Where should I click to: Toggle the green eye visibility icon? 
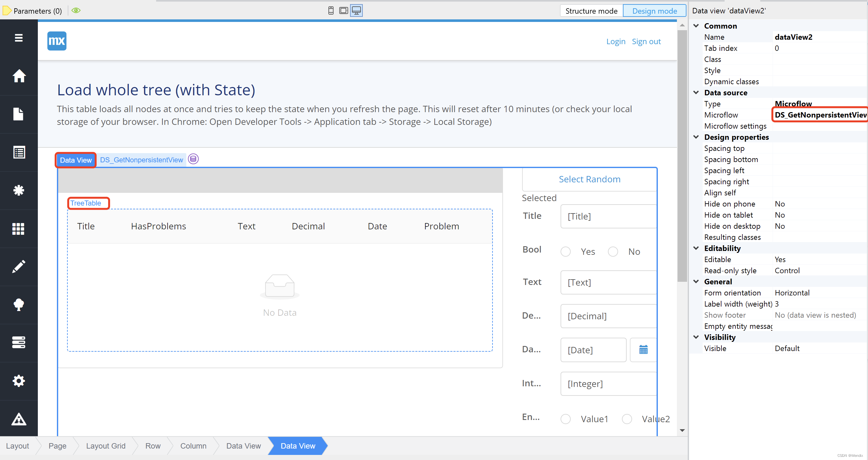click(x=76, y=10)
